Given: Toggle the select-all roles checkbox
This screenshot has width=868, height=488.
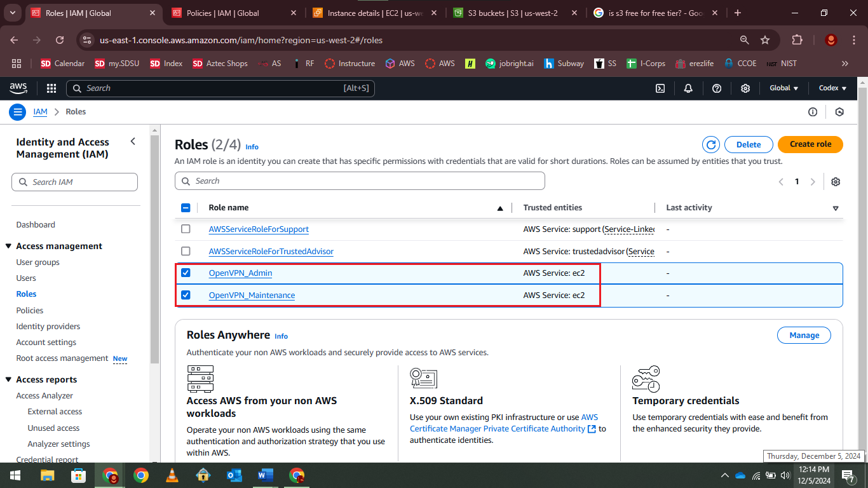Looking at the screenshot, I should [x=186, y=207].
